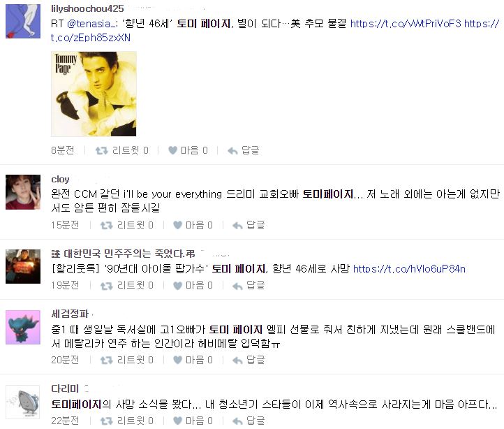Retweet 다리미's tweet about 토미페이지
This screenshot has height=429, width=504.
tap(106, 421)
